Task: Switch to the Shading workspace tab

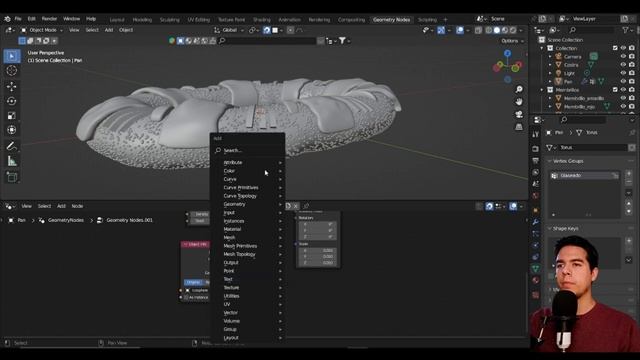Action: [x=262, y=20]
